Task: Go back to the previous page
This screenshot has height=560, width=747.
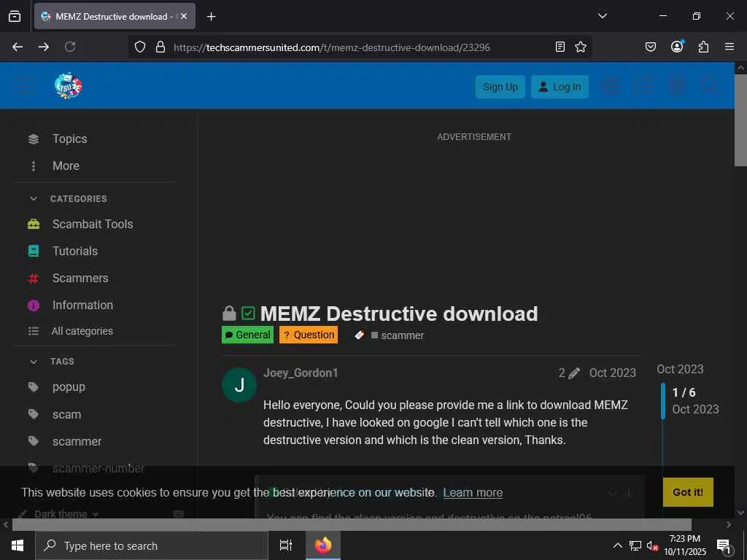Action: pyautogui.click(x=18, y=47)
